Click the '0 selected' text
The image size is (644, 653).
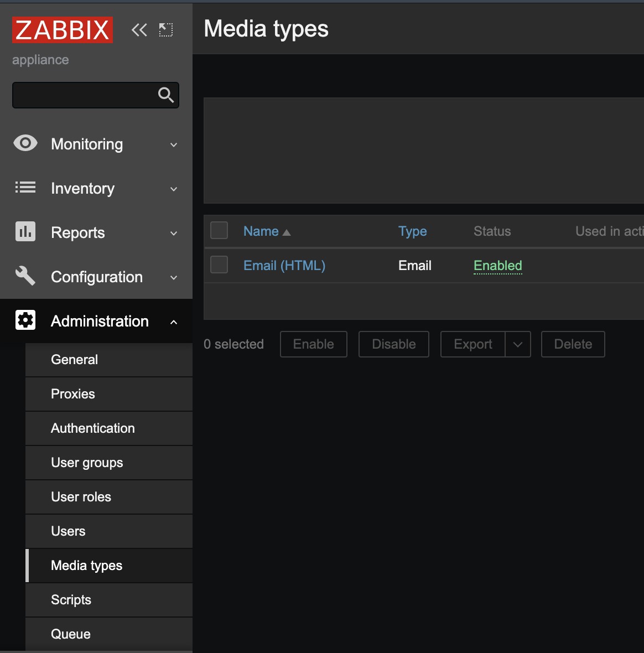233,344
